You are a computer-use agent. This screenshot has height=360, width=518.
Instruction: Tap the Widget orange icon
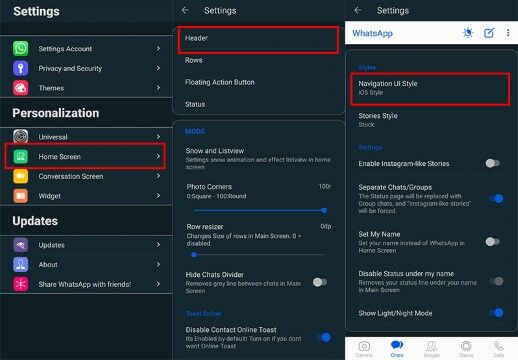click(21, 196)
